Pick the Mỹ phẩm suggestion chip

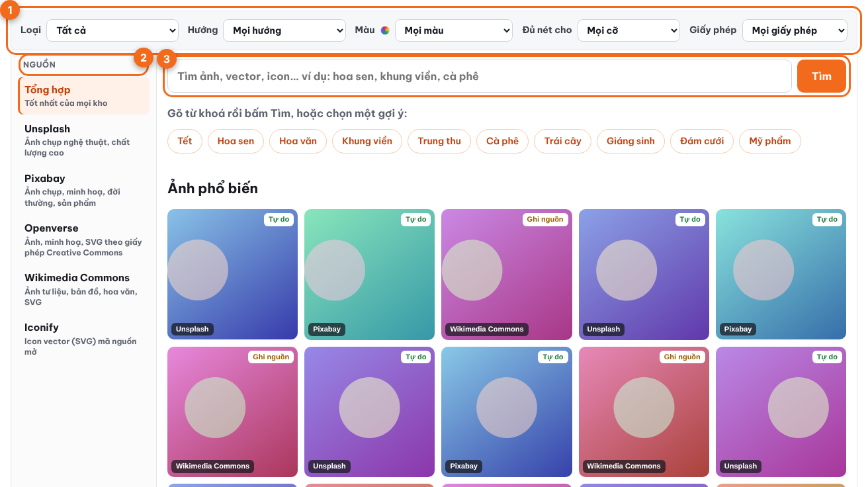[x=769, y=141]
